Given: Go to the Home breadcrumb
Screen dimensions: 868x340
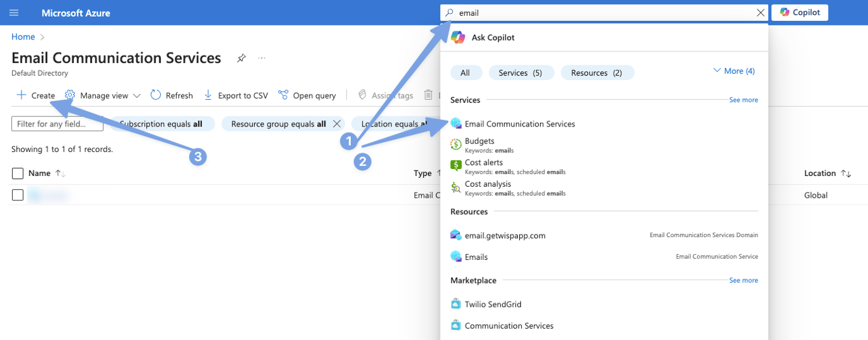Looking at the screenshot, I should pos(23,37).
